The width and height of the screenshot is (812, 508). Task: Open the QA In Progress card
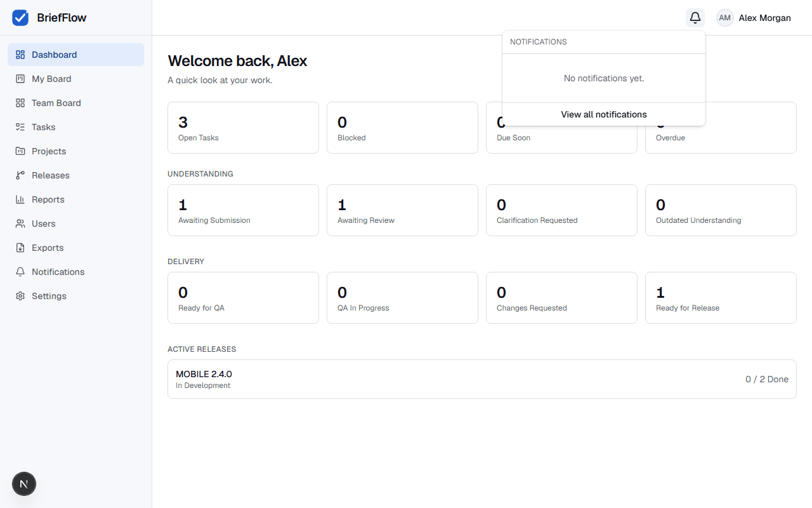(x=402, y=298)
